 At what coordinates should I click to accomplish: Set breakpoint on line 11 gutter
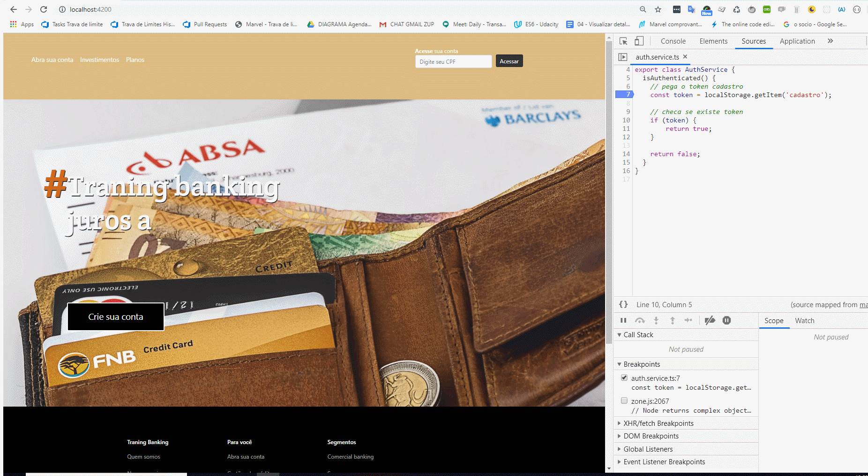click(626, 128)
